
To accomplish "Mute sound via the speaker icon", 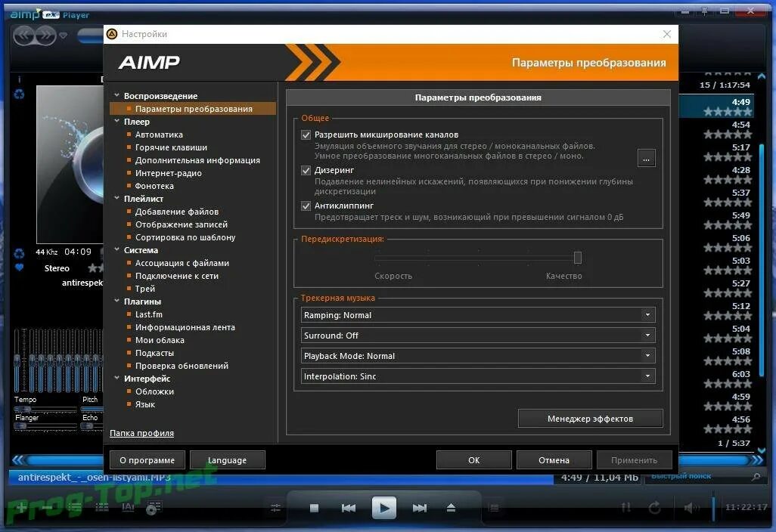I will [x=691, y=507].
